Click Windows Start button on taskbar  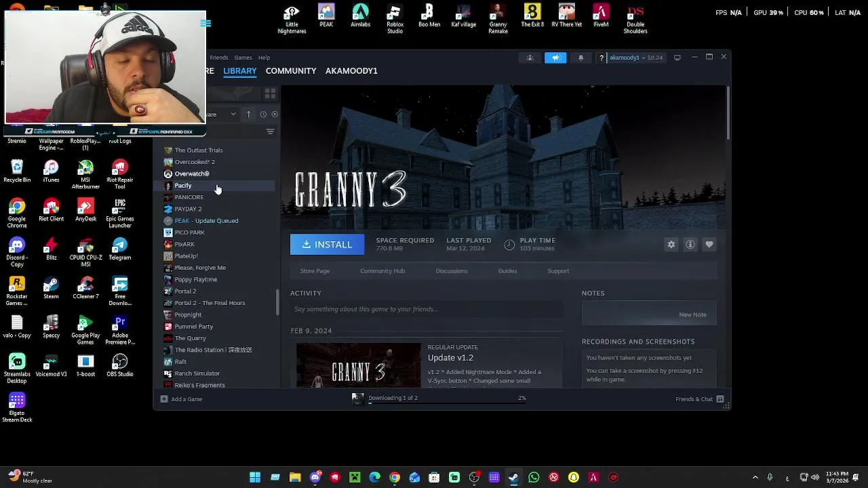[255, 478]
